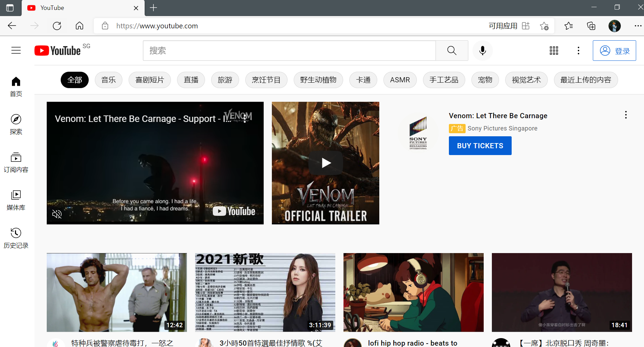
Task: Add this page to browser favorites
Action: (544, 26)
